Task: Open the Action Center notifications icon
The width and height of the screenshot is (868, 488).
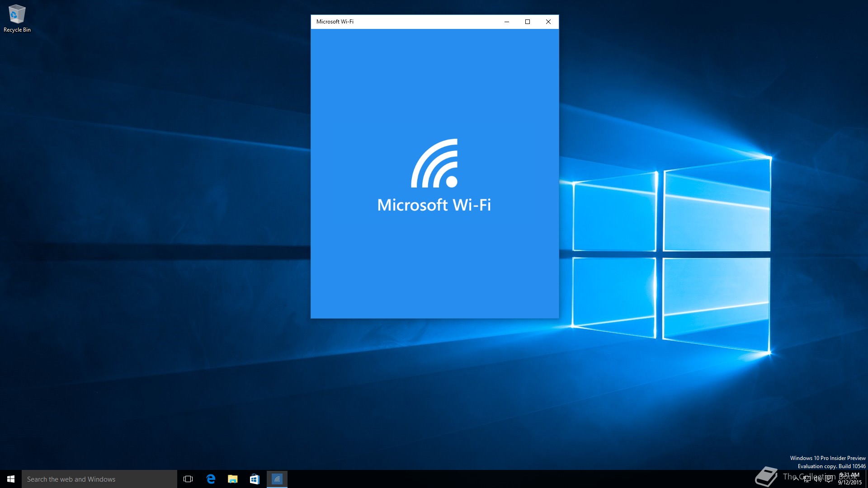Action: pos(829,479)
